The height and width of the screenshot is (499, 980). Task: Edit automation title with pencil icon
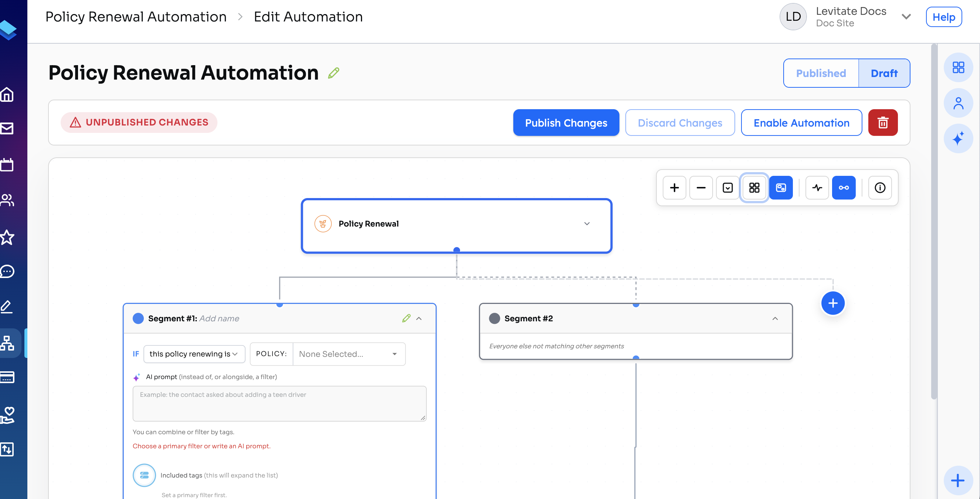coord(333,73)
